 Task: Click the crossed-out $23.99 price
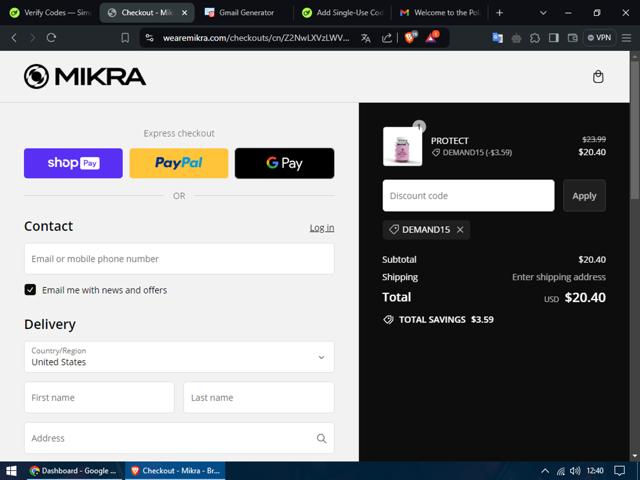(594, 140)
